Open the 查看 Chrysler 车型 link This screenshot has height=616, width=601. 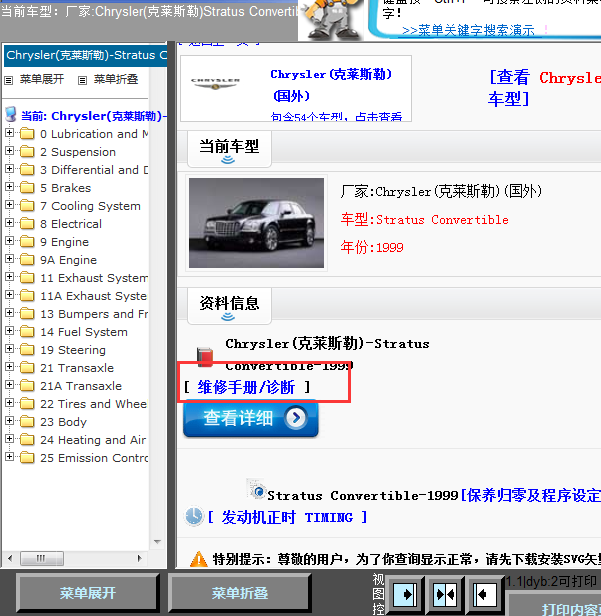pyautogui.click(x=544, y=88)
